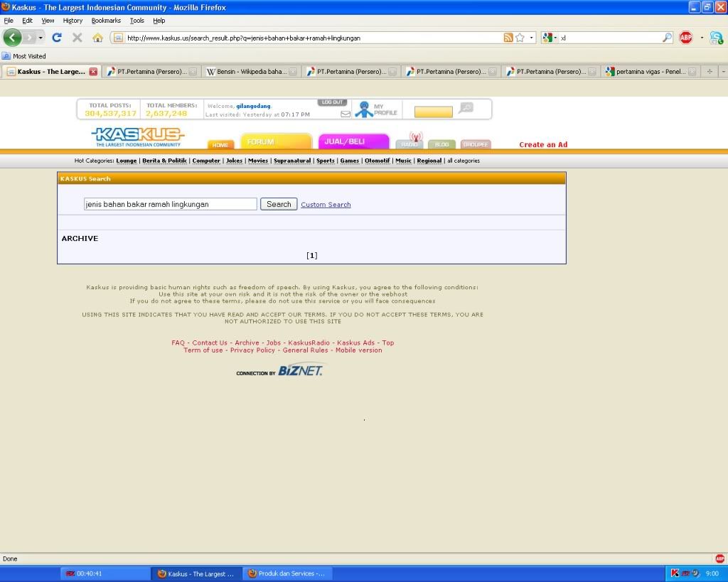Open the Privacy Policy footer link
Image resolution: width=728 pixels, height=582 pixels.
point(252,350)
